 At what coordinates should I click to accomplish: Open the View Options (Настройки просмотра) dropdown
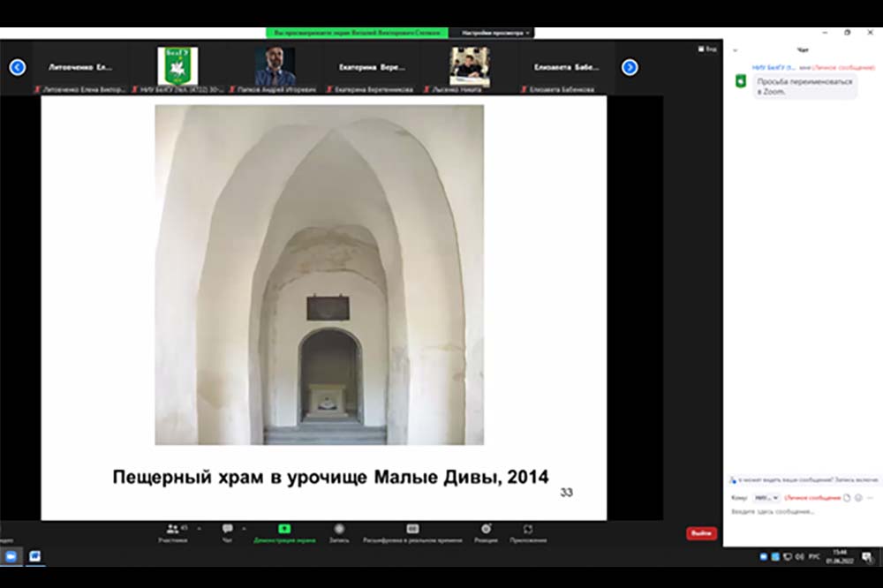(495, 33)
